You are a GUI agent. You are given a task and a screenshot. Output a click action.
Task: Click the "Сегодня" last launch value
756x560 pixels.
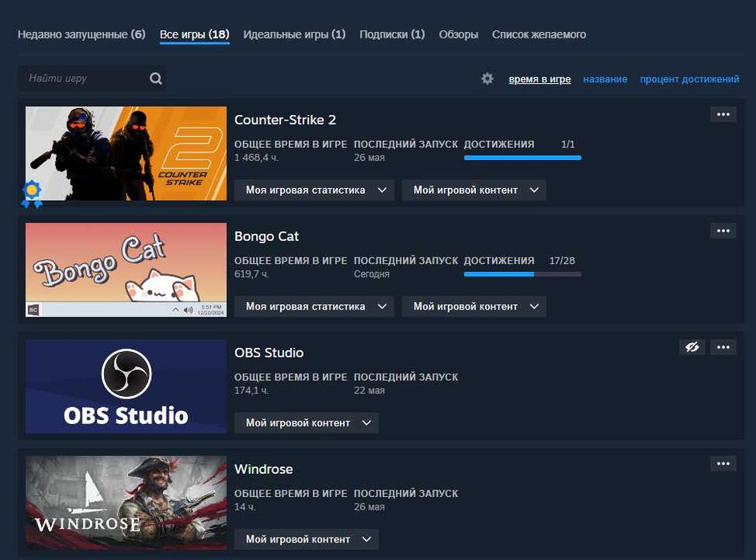pyautogui.click(x=371, y=274)
